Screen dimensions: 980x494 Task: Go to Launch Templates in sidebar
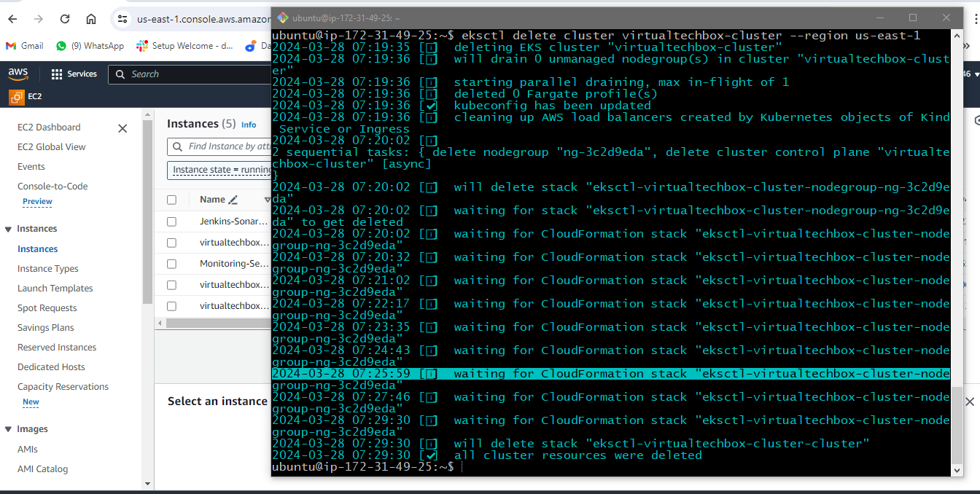(55, 289)
